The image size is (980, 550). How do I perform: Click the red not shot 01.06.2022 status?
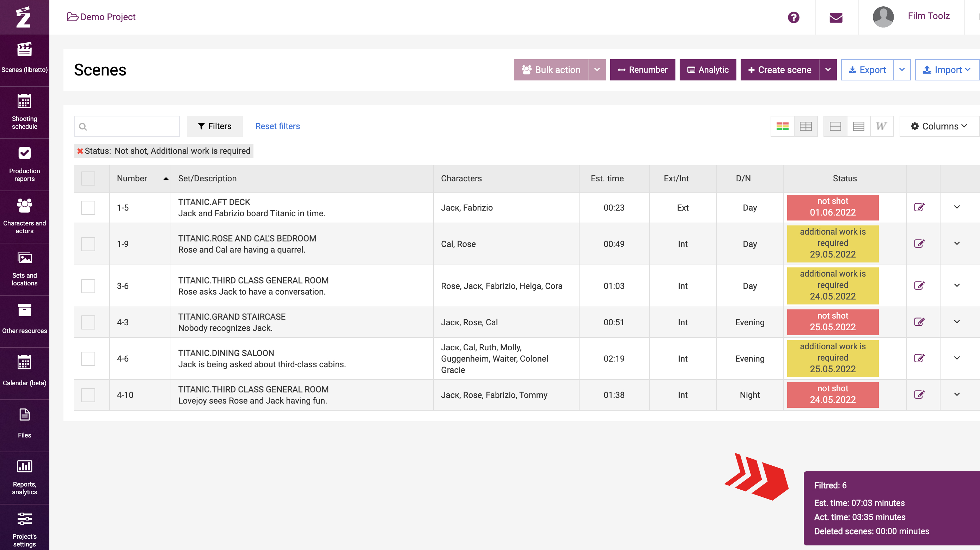click(x=832, y=207)
